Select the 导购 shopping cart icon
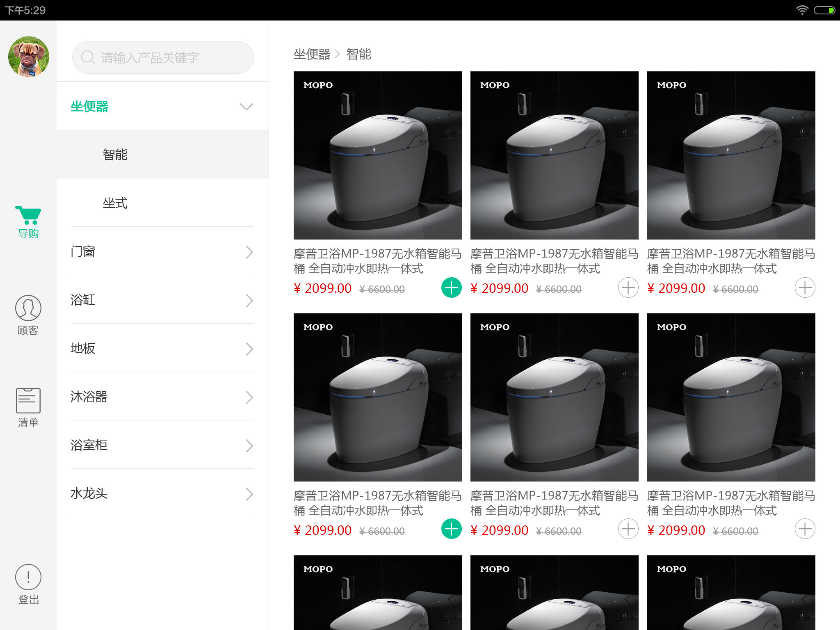Image resolution: width=840 pixels, height=630 pixels. [x=28, y=215]
